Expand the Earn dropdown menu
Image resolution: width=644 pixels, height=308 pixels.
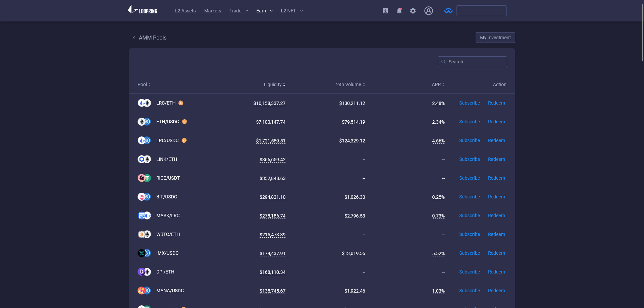click(x=264, y=11)
